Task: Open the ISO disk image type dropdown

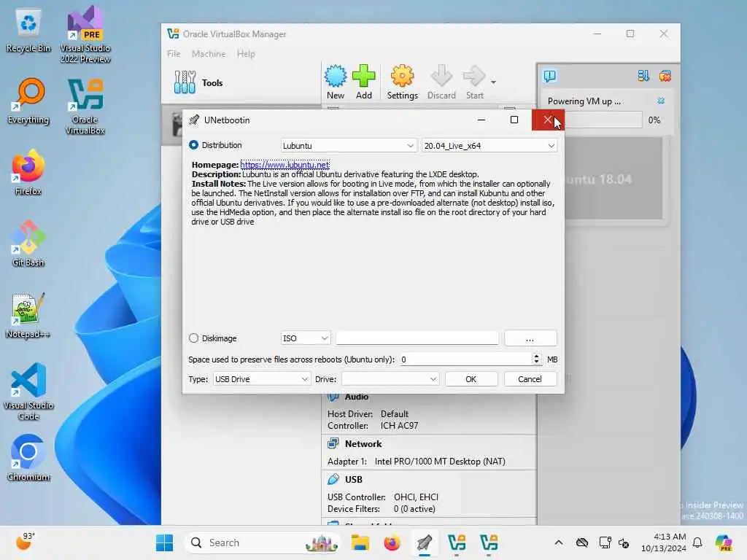Action: pos(305,338)
